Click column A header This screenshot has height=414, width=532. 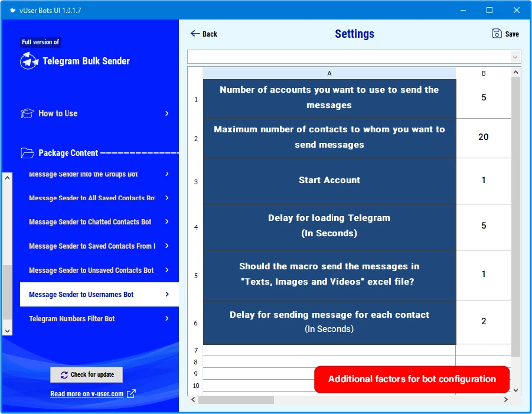click(x=329, y=73)
